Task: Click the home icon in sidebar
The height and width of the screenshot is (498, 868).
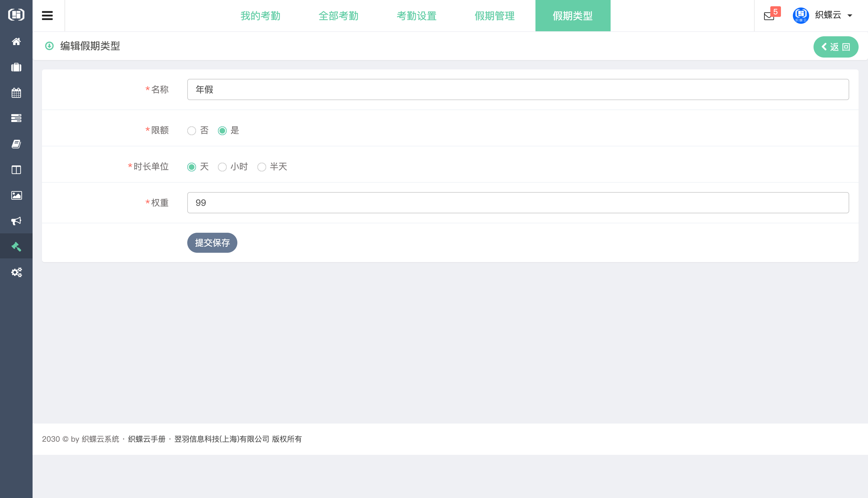Action: pos(16,42)
